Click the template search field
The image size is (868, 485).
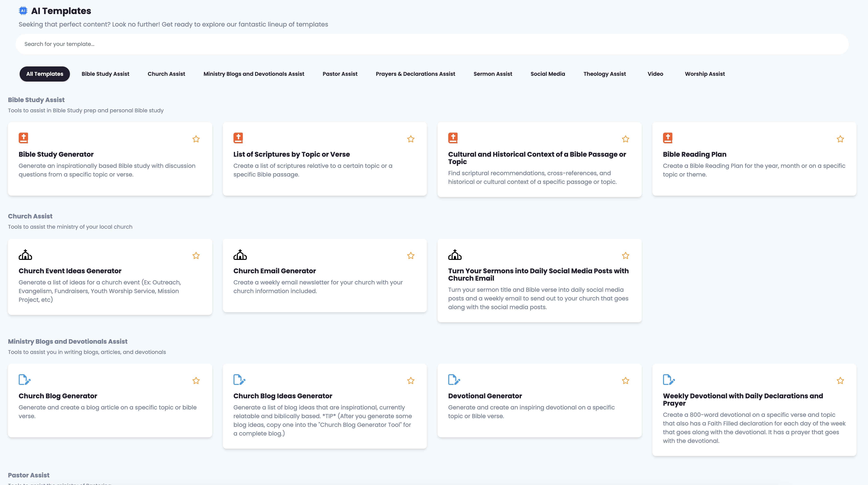point(431,44)
